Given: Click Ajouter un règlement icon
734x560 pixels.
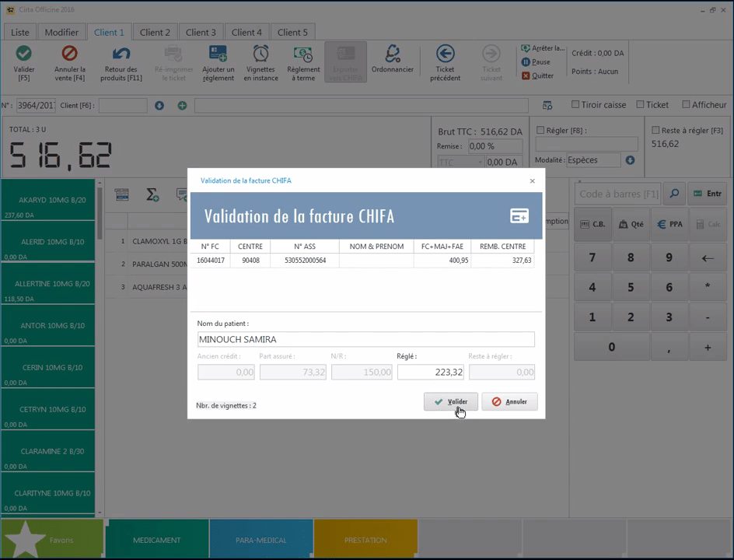Looking at the screenshot, I should coord(218,54).
